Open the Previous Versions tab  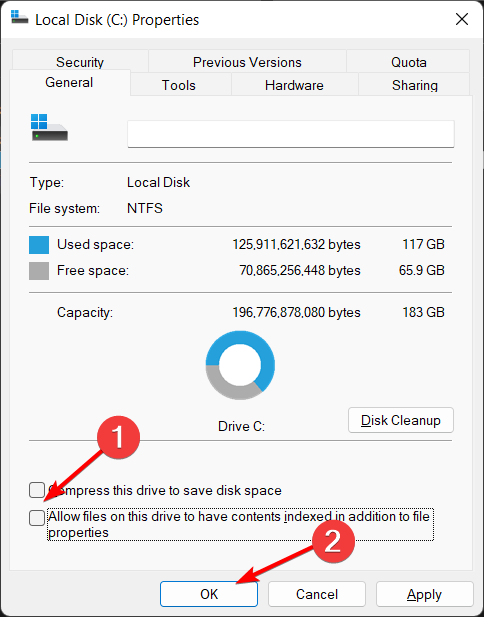click(247, 62)
